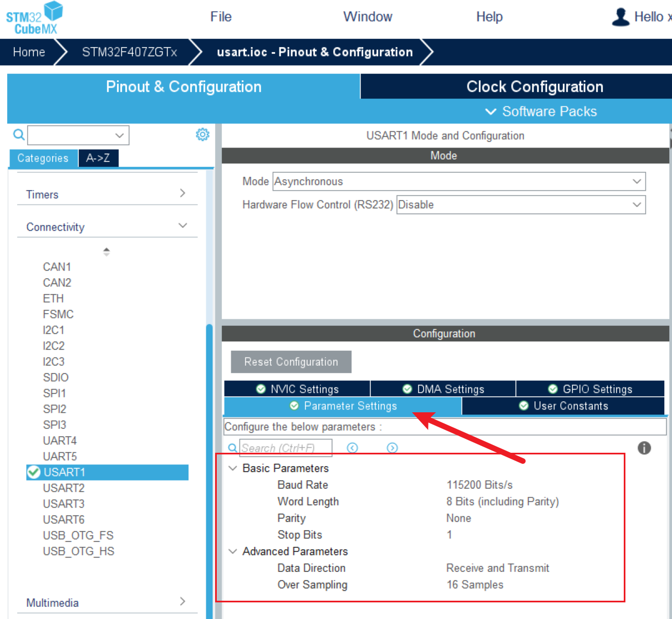This screenshot has width=672, height=619.
Task: Select USART6 peripheral
Action: click(64, 519)
